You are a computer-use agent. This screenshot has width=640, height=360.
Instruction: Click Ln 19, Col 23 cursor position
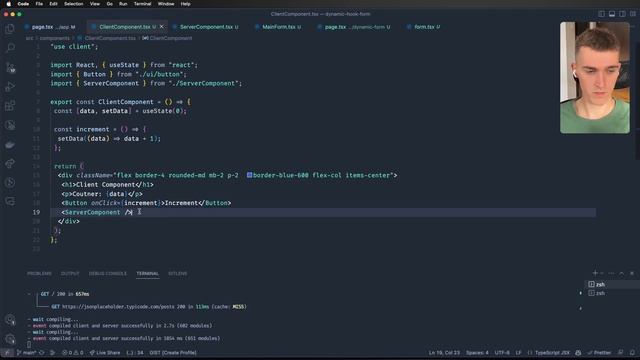coord(444,353)
